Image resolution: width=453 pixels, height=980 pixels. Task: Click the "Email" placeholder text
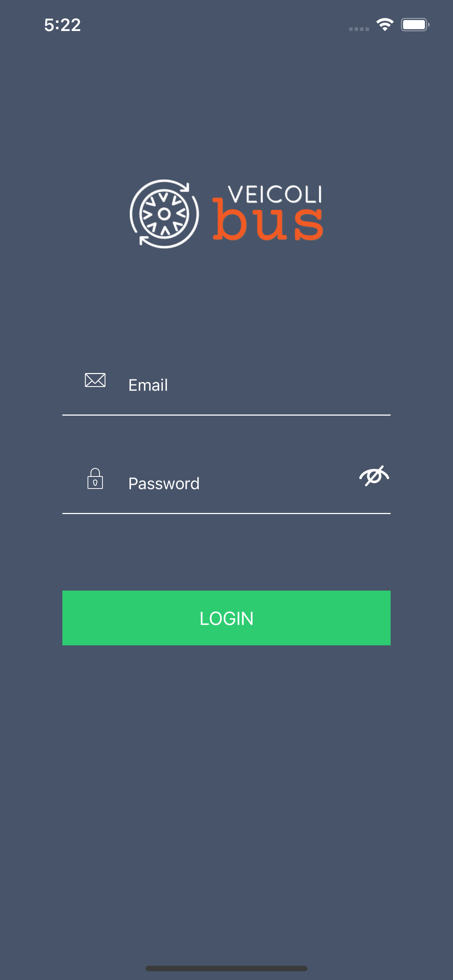148,385
